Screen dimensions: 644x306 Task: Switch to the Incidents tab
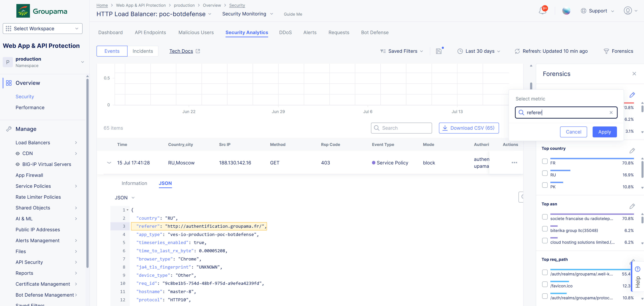(143, 51)
